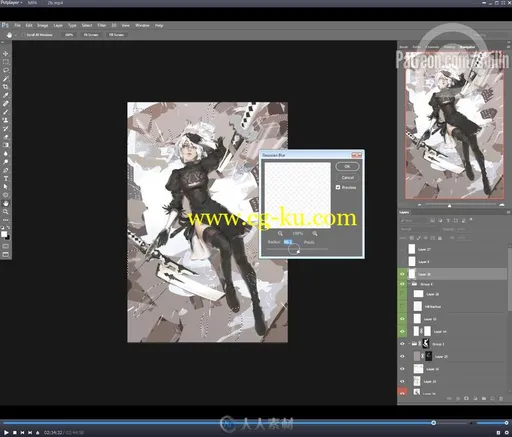Select the Brush tool
512x437 pixels.
tap(6, 112)
